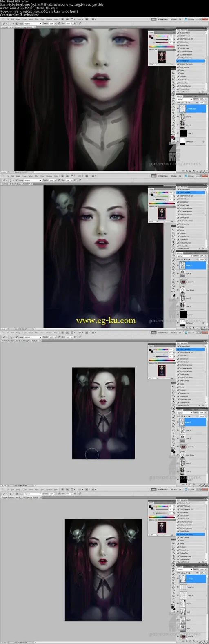Select Layer 4 thumbnail with lips in second frame

[183, 282]
